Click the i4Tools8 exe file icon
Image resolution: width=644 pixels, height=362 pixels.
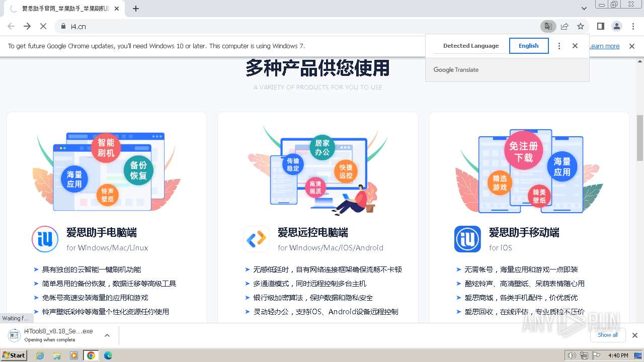pyautogui.click(x=14, y=335)
